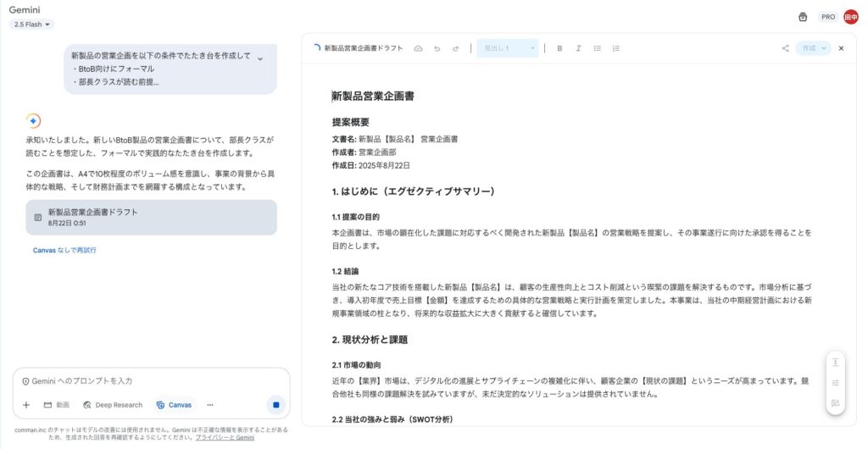Stop the response with the blue square button
This screenshot has width=868, height=449.
(275, 405)
